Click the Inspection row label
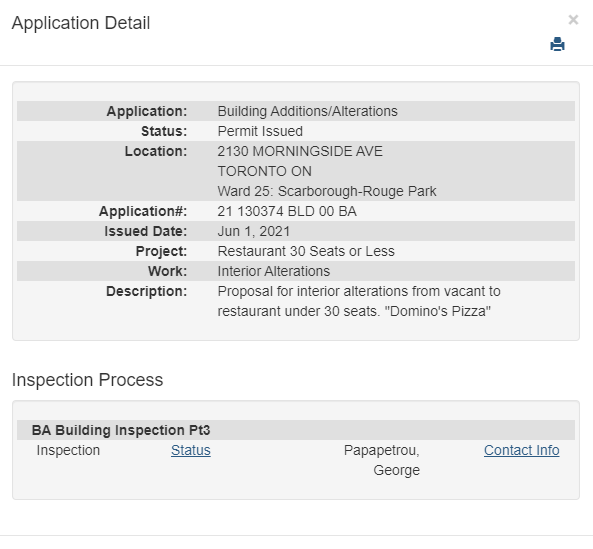Screen dimensions: 593x549 coord(68,450)
